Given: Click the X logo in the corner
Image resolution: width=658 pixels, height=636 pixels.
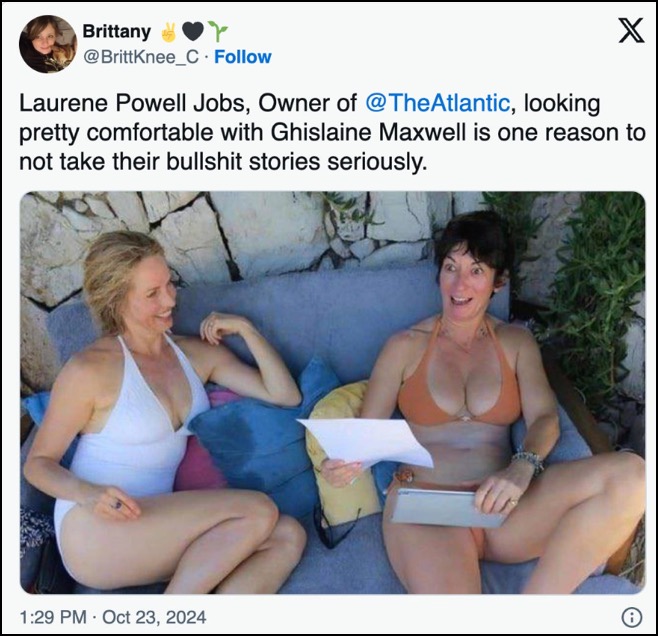Looking at the screenshot, I should (x=631, y=30).
